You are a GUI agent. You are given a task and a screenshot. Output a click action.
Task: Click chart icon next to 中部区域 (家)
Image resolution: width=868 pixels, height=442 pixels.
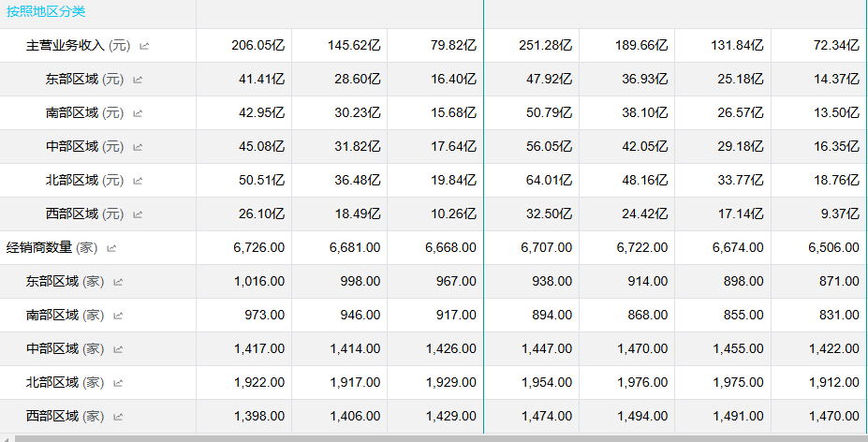pos(118,349)
